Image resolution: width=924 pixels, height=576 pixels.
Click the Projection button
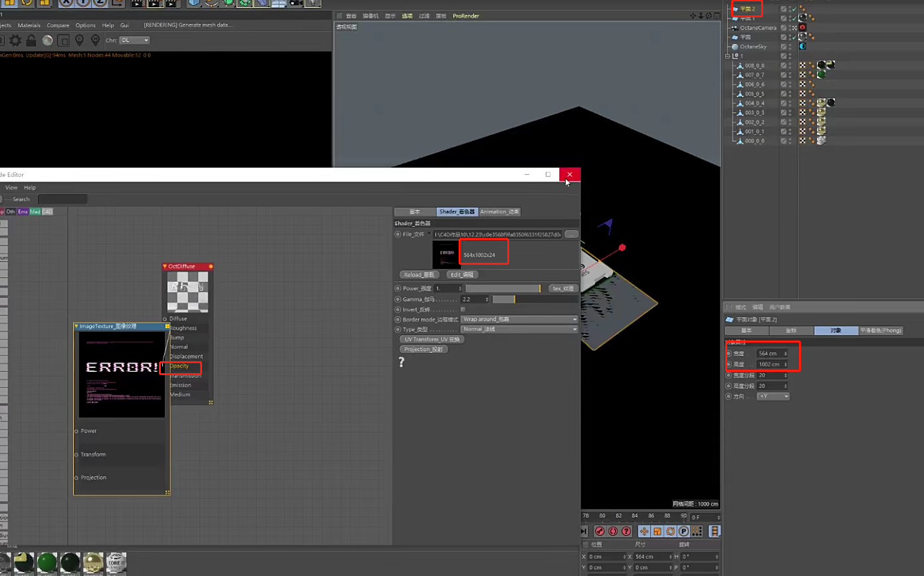[x=423, y=349]
